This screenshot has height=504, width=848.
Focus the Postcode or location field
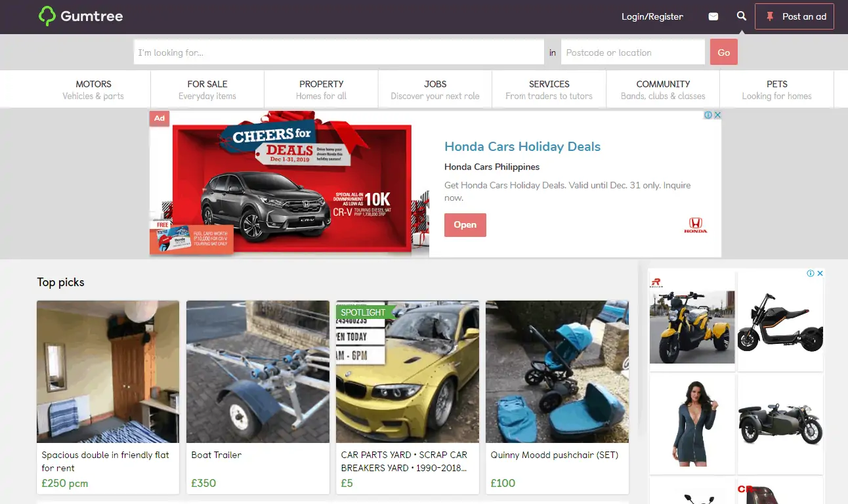(633, 52)
